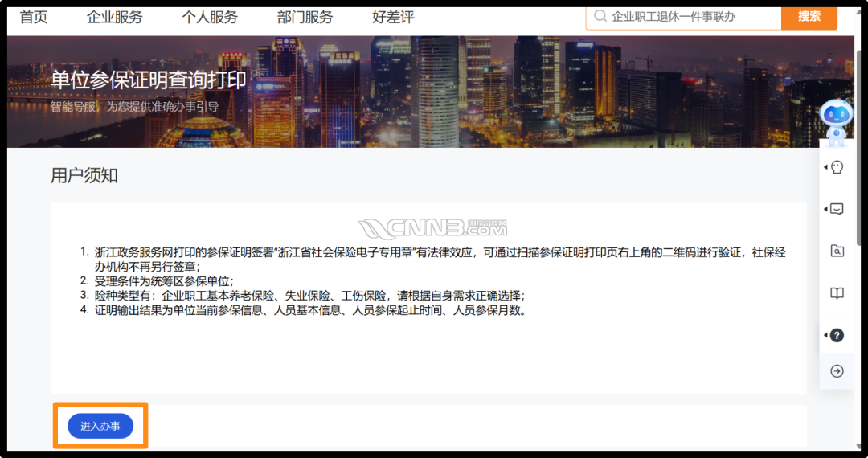Switch to the 好差评 navigation item

point(393,17)
